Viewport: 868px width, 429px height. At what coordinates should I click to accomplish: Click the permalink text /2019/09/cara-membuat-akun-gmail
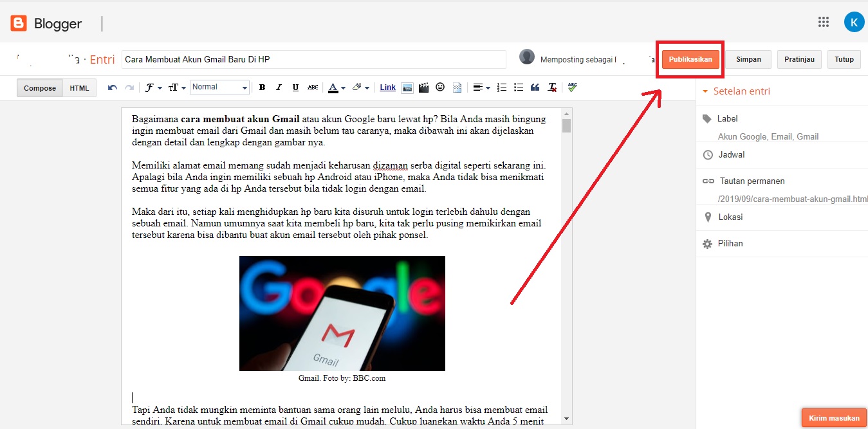(793, 199)
